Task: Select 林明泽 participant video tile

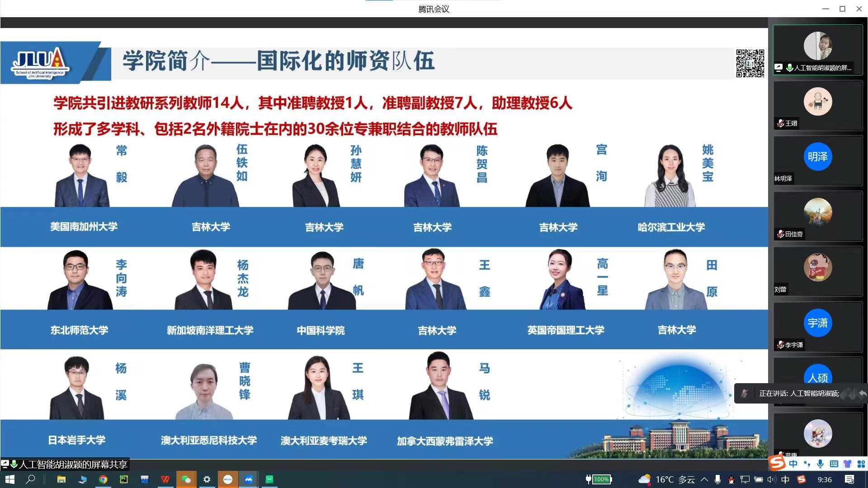Action: (x=817, y=160)
